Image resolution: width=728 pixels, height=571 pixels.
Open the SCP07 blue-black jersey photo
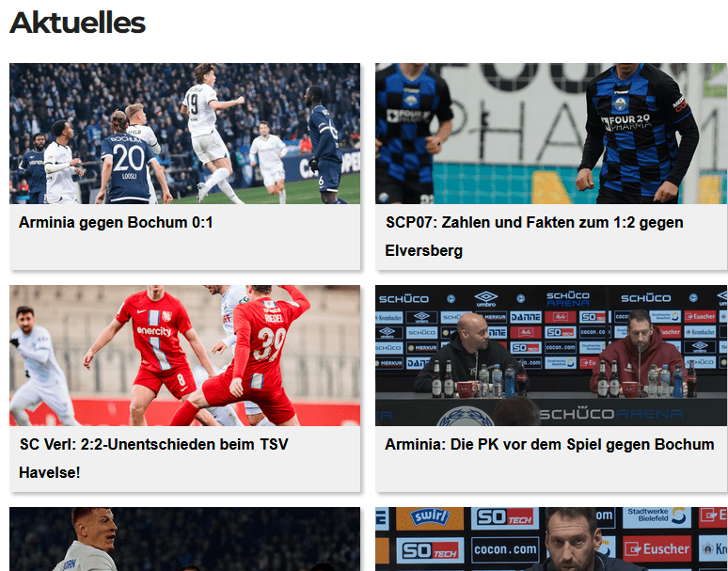coord(551,134)
